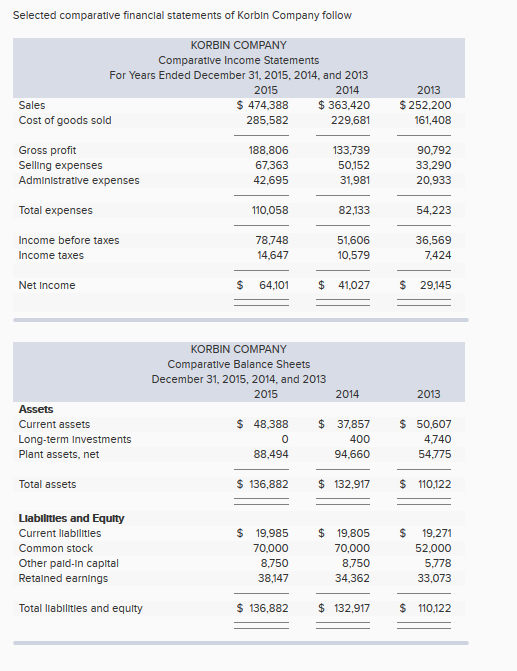The height and width of the screenshot is (671, 517).
Task: Select the Total liabilities and equity label
Action: [x=80, y=608]
